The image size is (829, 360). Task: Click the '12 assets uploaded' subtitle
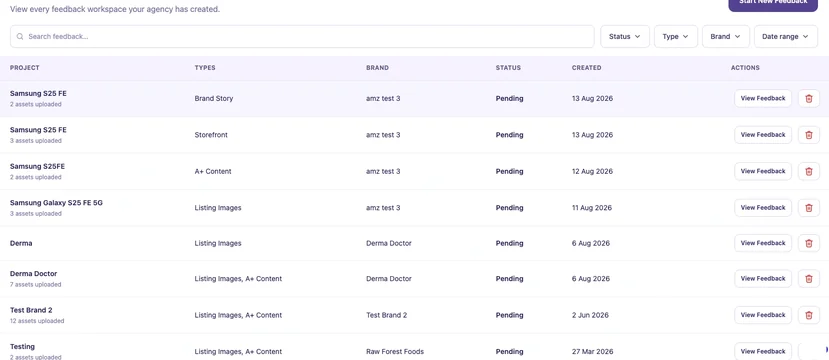(37, 321)
